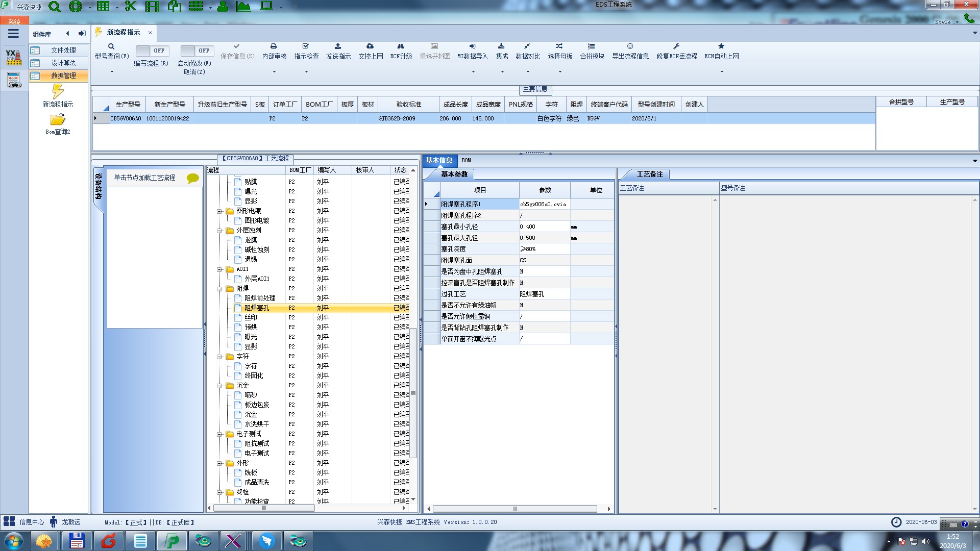Viewport: 980px width, 551px height.
Task: Click 数据管理 in the component library
Action: (x=63, y=76)
